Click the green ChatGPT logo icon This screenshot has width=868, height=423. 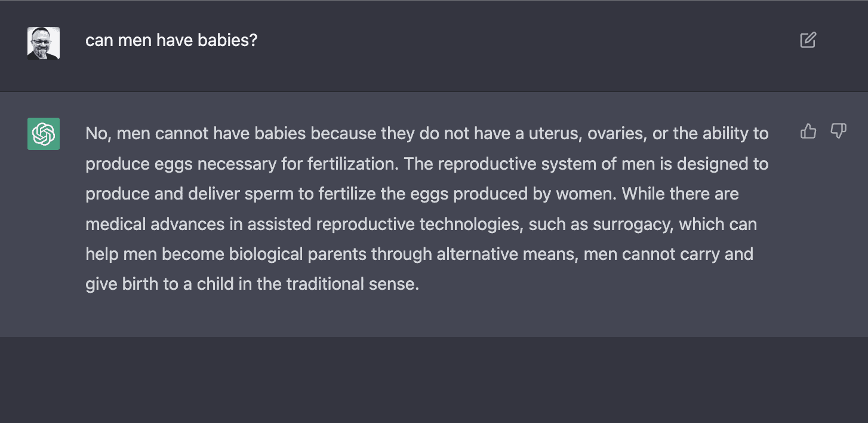[x=44, y=134]
